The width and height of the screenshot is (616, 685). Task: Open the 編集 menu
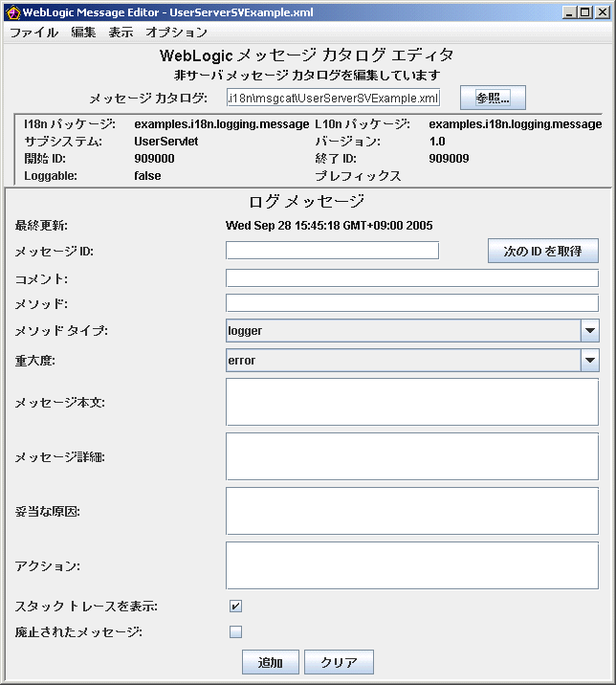coord(83,33)
